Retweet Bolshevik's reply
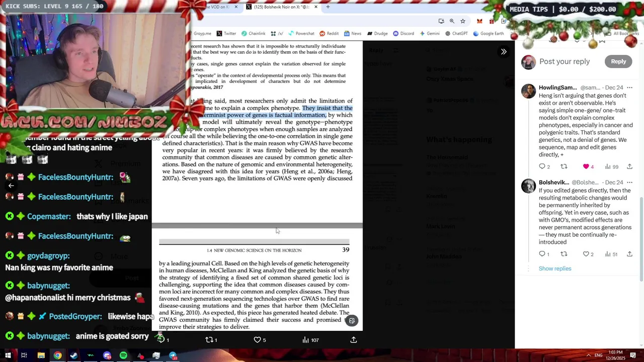644x362 pixels. [x=563, y=254]
